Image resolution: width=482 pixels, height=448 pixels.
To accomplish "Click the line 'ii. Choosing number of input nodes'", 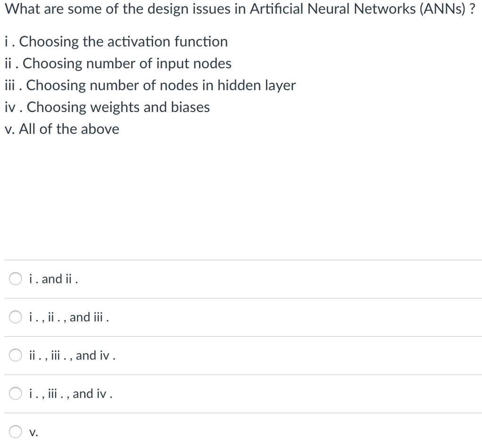I will point(118,64).
